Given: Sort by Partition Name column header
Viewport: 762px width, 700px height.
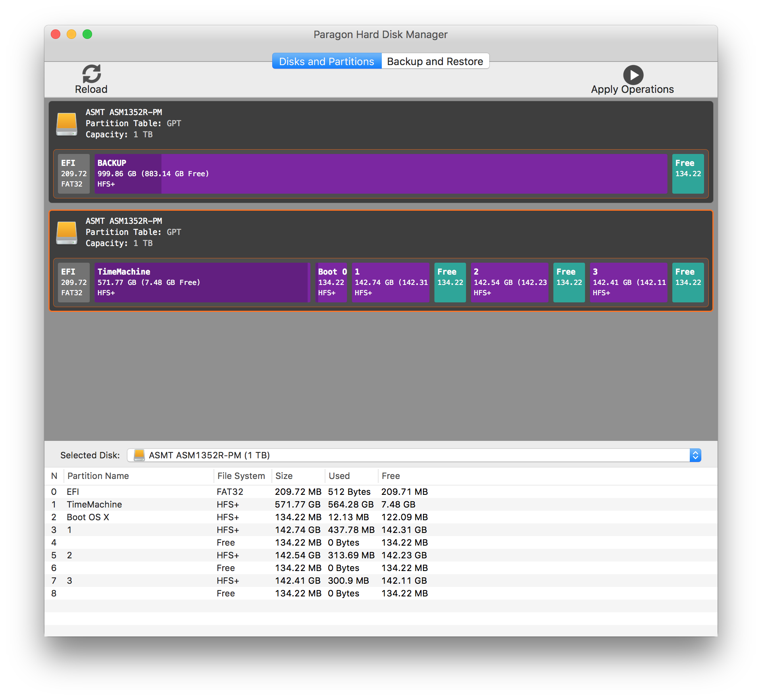Looking at the screenshot, I should 139,476.
